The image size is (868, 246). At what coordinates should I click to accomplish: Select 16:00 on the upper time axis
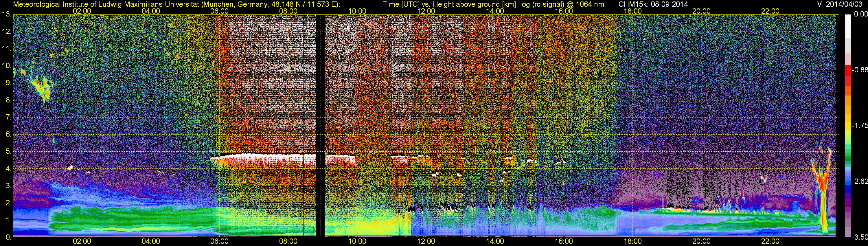pyautogui.click(x=564, y=11)
